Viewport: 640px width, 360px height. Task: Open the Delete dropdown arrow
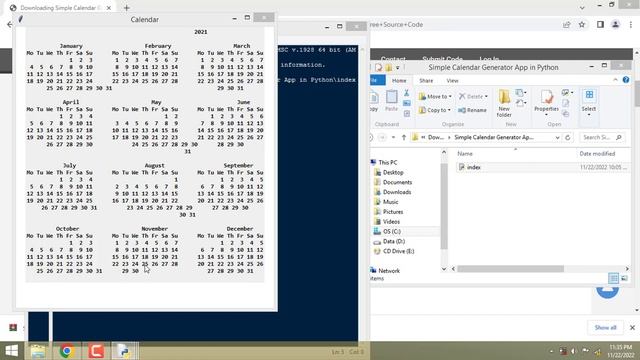point(486,97)
